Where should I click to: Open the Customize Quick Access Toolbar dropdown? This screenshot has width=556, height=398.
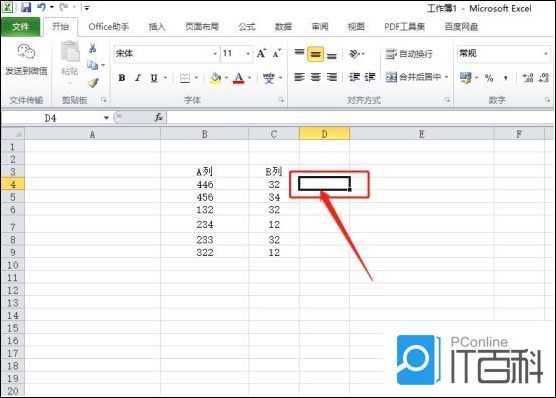pyautogui.click(x=87, y=7)
